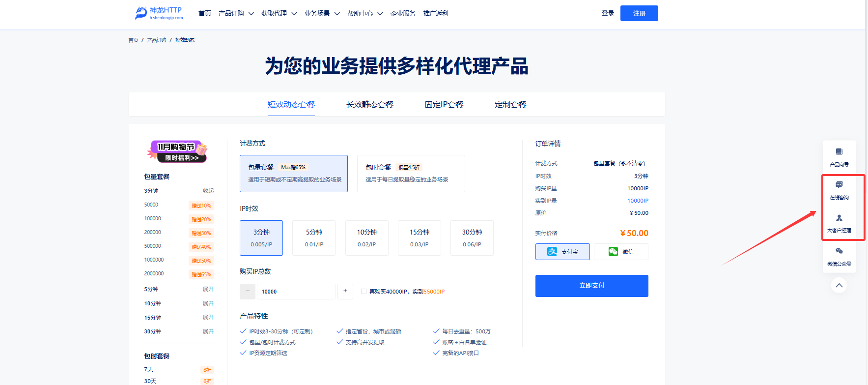
Task: Open 在线咨询 chat icon
Action: (x=839, y=185)
